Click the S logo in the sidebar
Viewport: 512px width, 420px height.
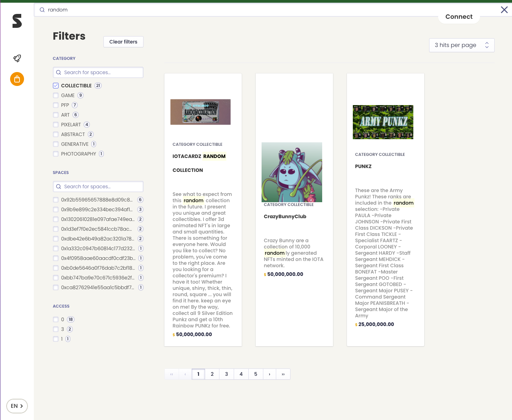click(17, 22)
